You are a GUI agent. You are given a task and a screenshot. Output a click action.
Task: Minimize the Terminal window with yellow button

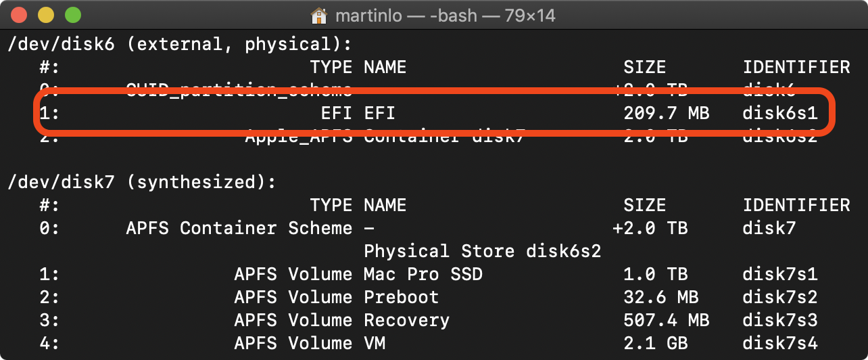(x=46, y=15)
